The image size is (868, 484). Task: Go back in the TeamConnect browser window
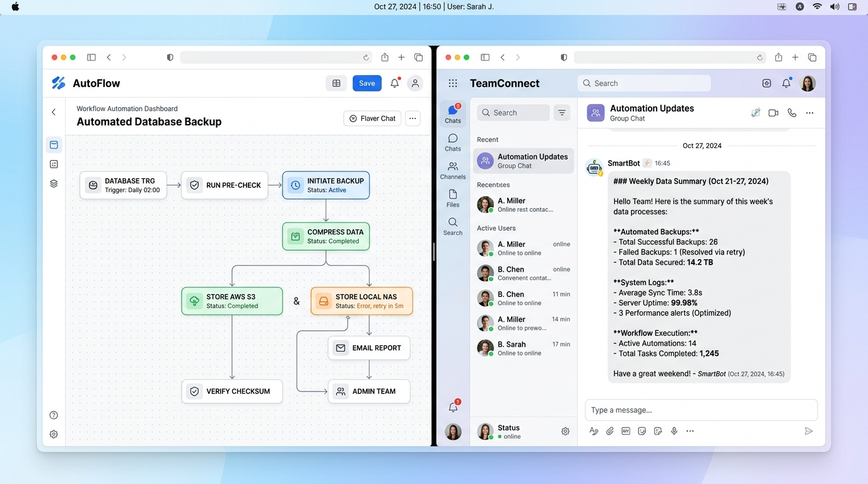tap(503, 57)
